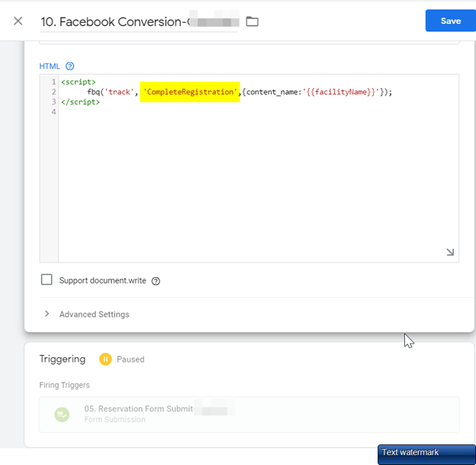Open HTML help question mark icon

pos(70,66)
